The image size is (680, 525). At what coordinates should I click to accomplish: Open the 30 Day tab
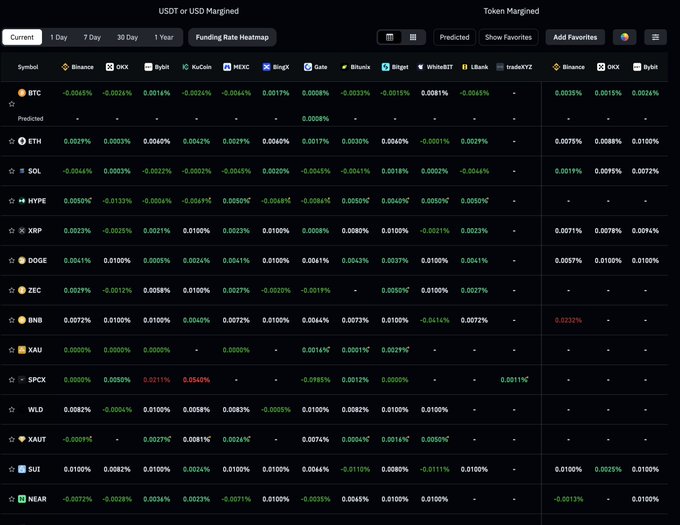(x=128, y=37)
